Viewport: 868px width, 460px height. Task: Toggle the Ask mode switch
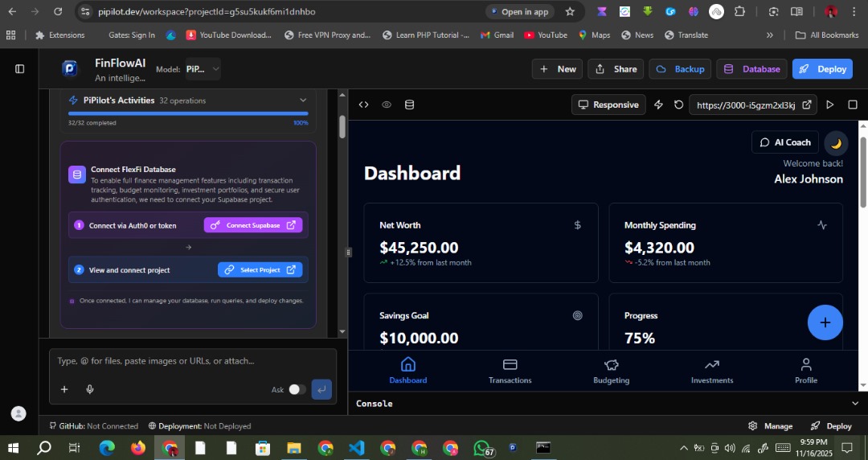tap(297, 389)
